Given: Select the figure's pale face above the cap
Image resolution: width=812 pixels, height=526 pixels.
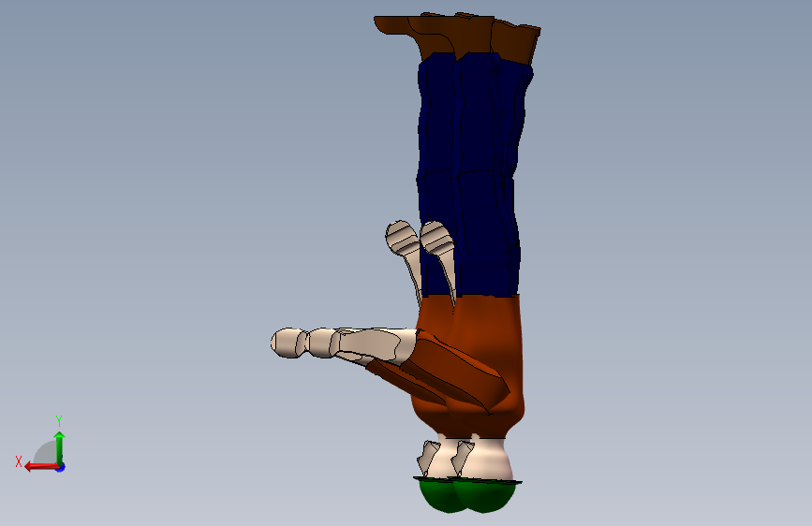Looking at the screenshot, I should [484, 459].
